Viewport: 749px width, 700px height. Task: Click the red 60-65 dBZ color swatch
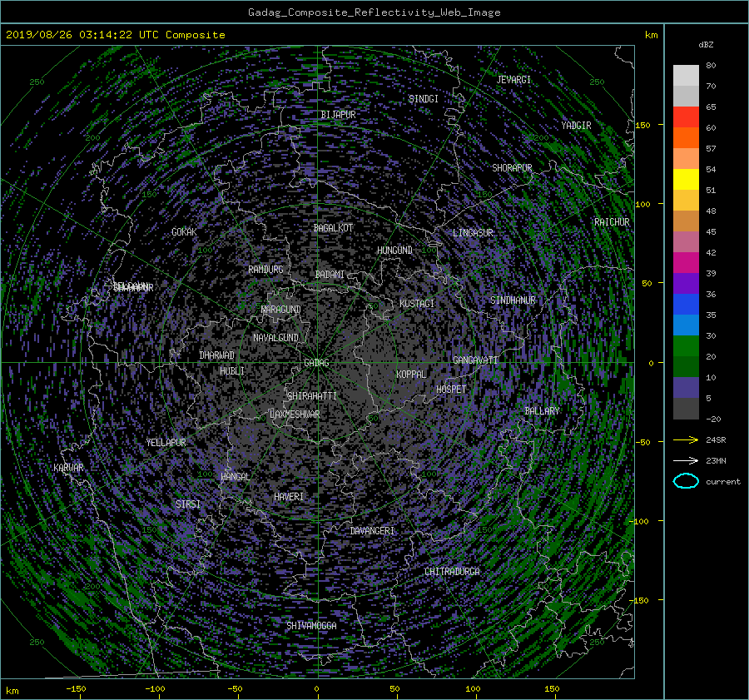(x=686, y=117)
